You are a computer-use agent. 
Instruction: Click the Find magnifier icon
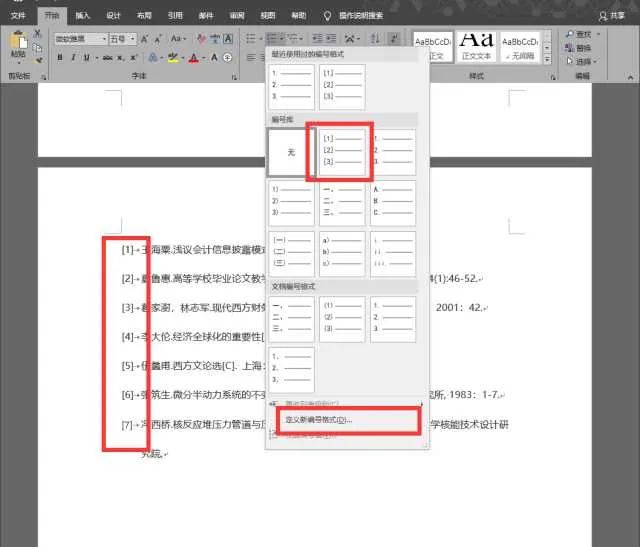(x=570, y=34)
